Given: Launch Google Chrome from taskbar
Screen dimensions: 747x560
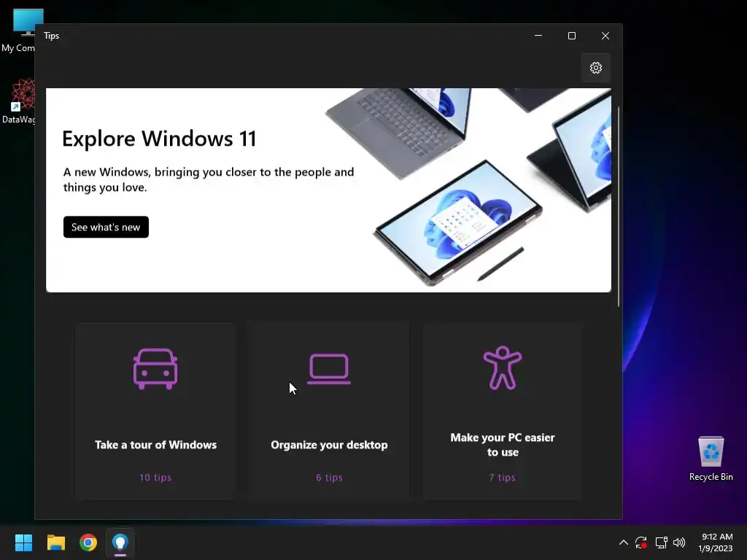Looking at the screenshot, I should coord(88,542).
